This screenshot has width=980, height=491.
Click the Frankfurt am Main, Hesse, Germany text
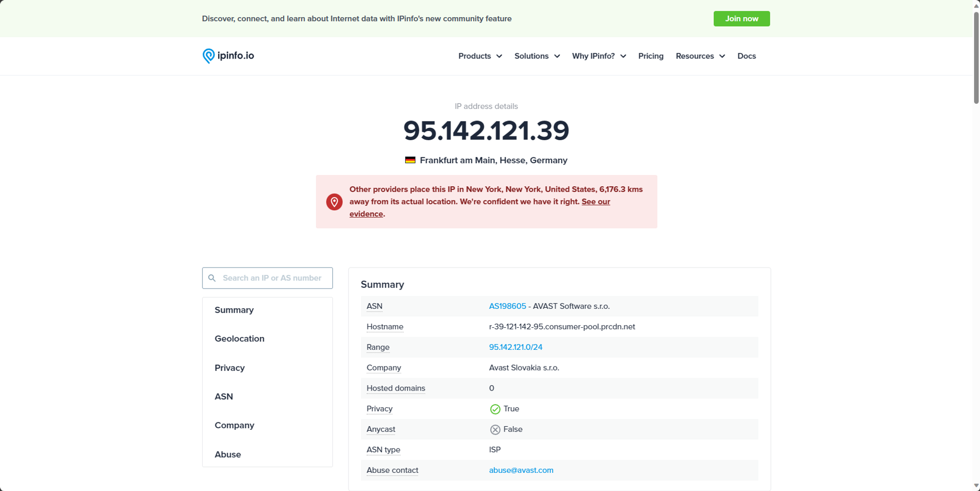coord(493,160)
